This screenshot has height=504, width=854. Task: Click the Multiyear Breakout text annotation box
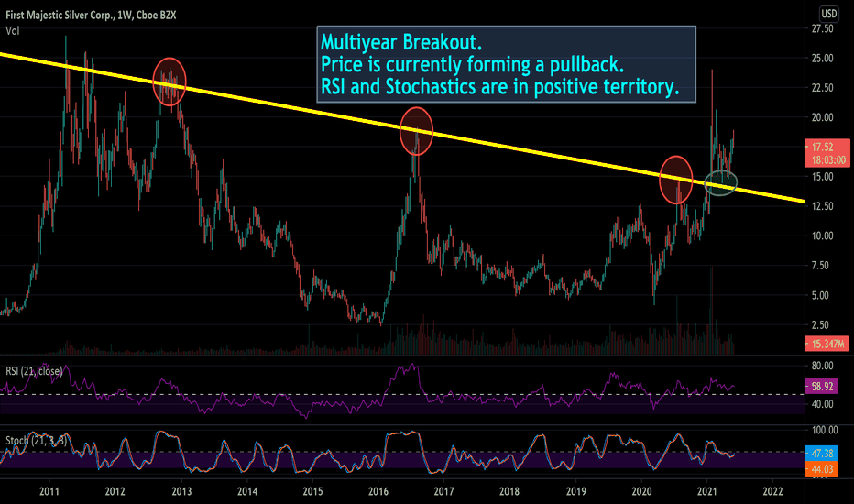click(506, 64)
